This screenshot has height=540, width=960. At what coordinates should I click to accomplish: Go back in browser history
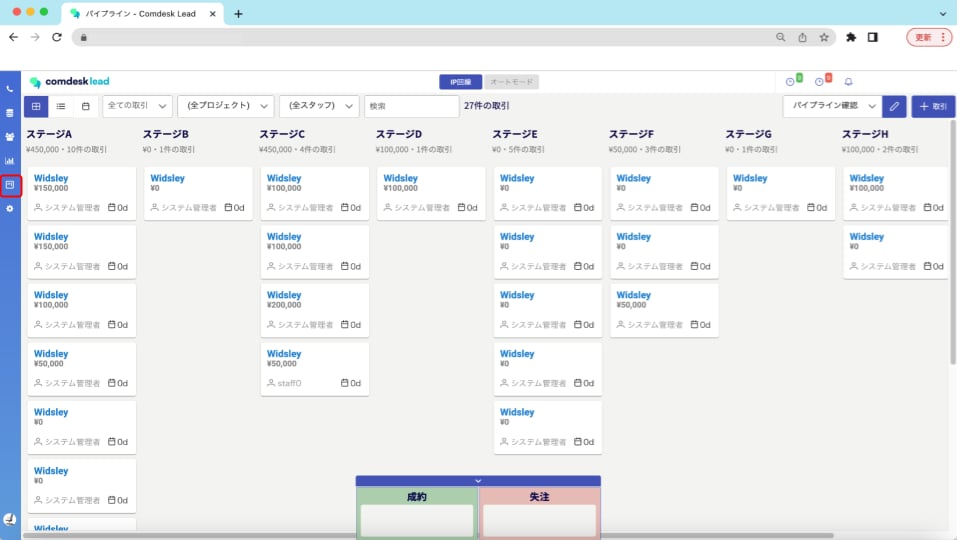tap(13, 37)
